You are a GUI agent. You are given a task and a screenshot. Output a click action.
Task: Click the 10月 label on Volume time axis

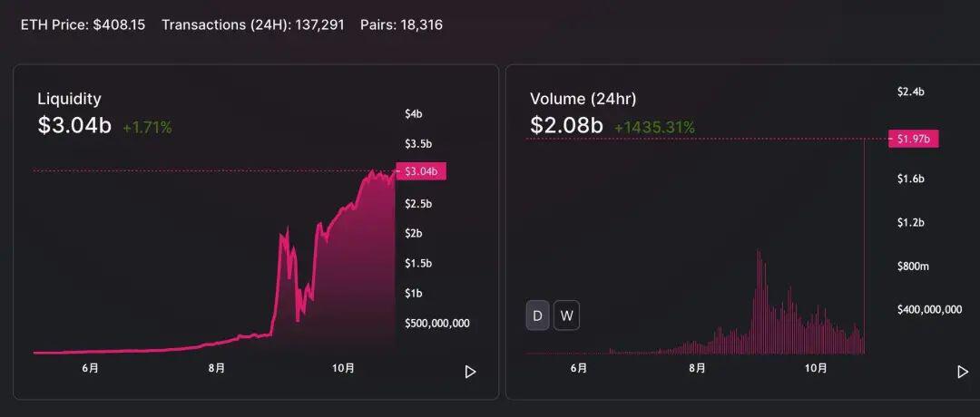(815, 368)
